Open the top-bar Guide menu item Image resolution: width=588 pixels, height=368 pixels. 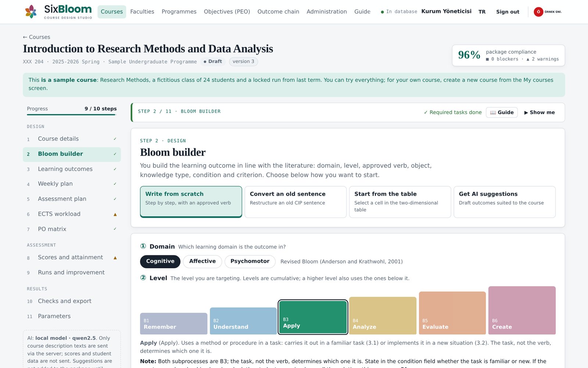362,12
